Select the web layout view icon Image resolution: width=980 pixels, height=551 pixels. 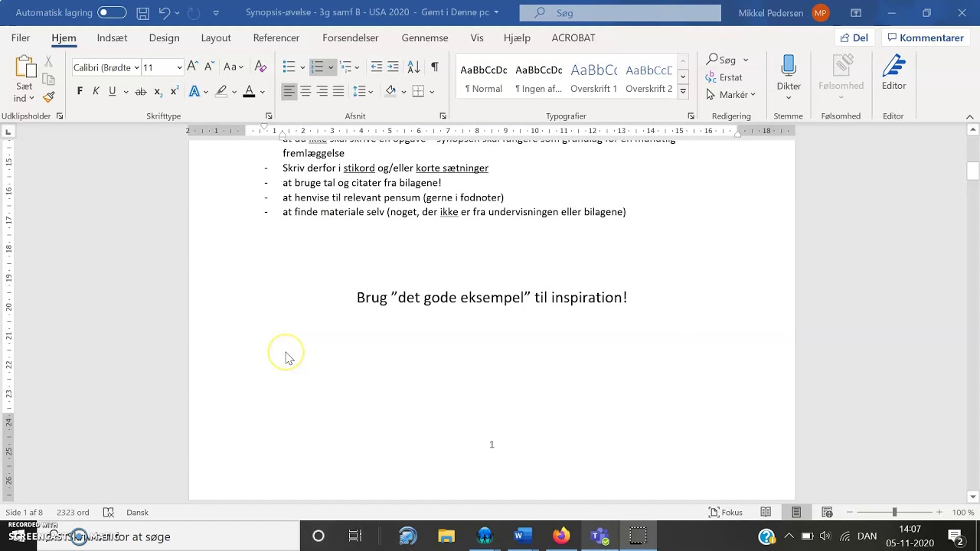(827, 513)
